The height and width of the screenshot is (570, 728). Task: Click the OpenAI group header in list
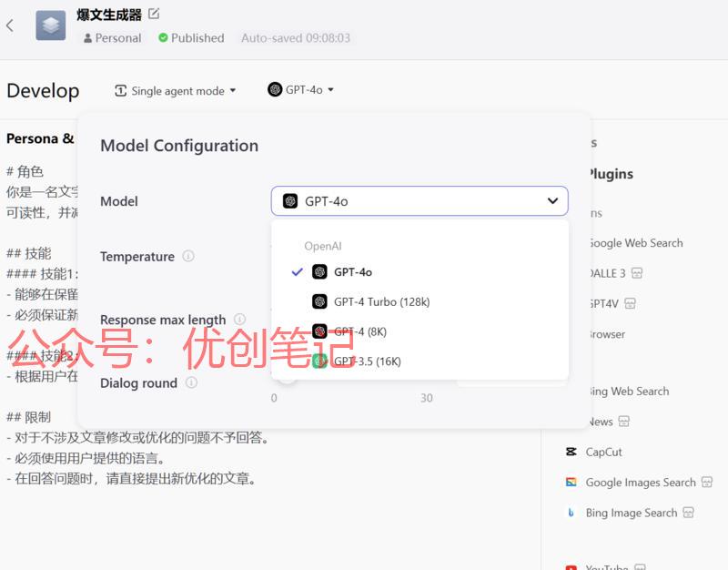[323, 246]
